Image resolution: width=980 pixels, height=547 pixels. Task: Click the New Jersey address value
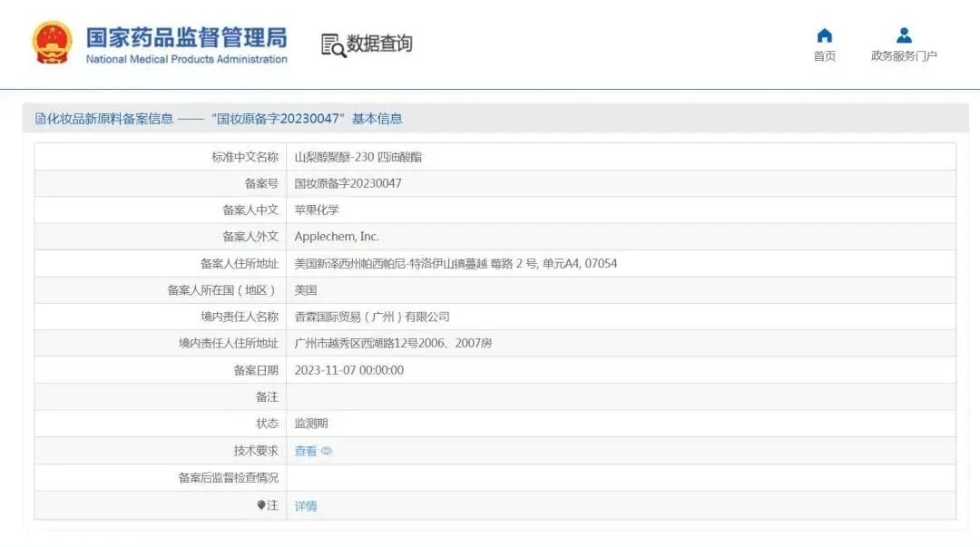click(456, 263)
